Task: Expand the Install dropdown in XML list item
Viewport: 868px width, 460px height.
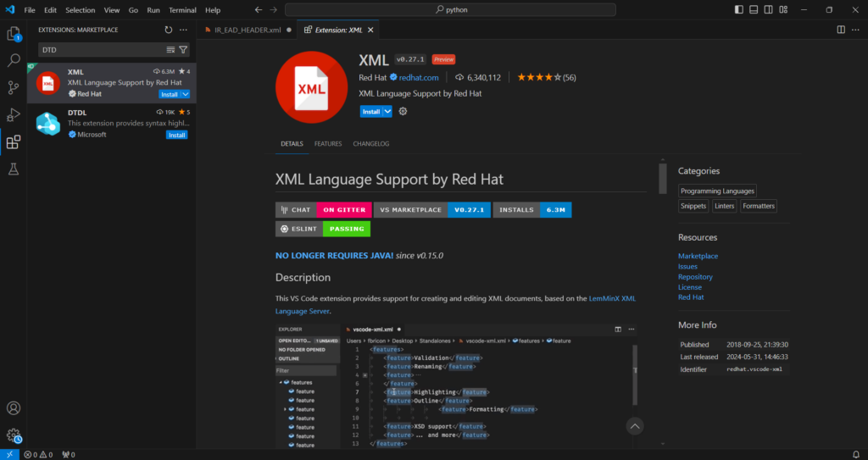Action: (x=186, y=94)
